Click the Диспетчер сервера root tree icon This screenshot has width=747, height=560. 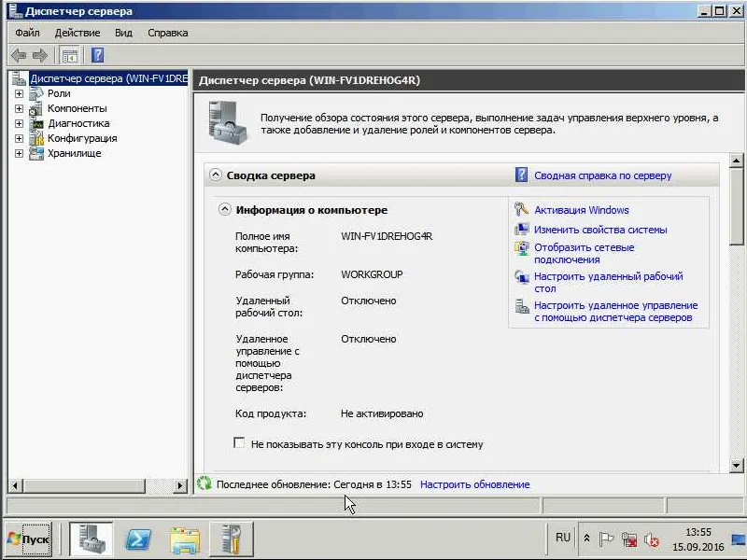click(x=19, y=78)
